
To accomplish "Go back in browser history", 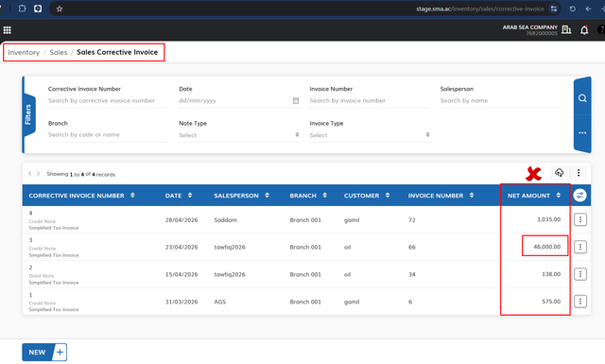I will tap(588, 9).
